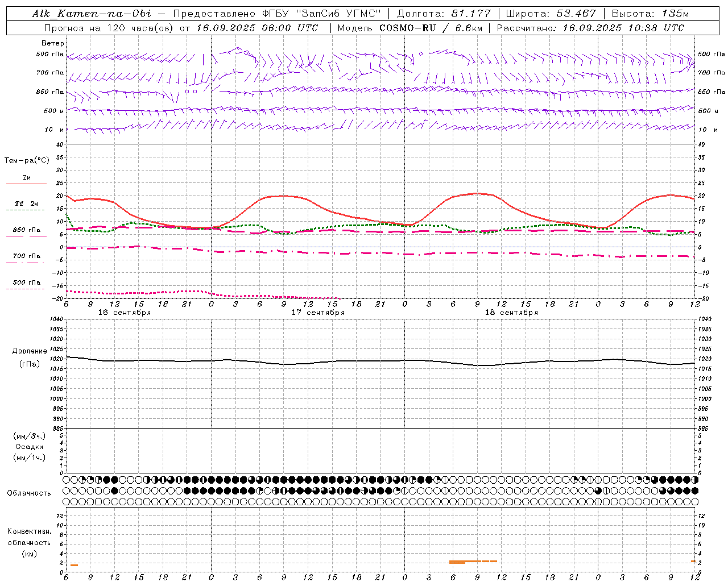Click the 500 м wind level label on left
The height and width of the screenshot is (582, 728).
point(54,111)
